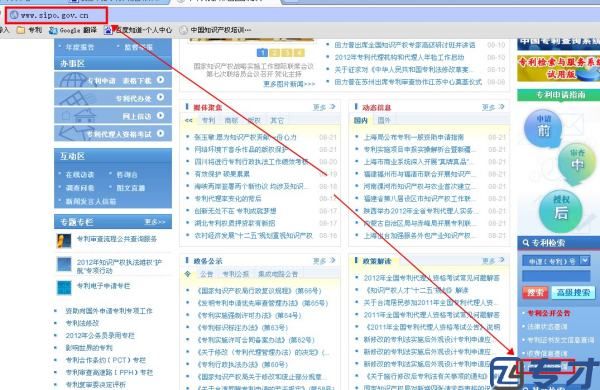Viewport: 600px width, 390px height.
Task: Open the 专利申请指南 green button
Action: tap(558, 95)
